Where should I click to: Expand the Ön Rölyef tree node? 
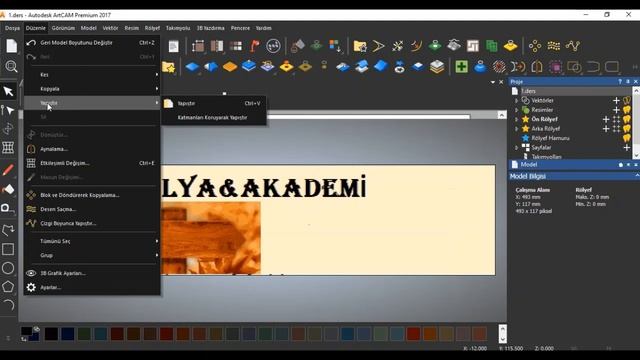[x=516, y=119]
